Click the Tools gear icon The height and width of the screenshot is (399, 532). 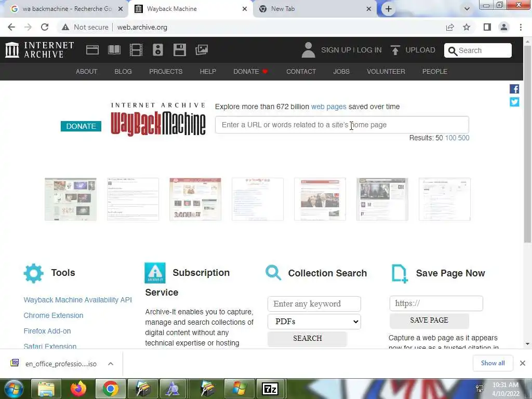(x=34, y=273)
